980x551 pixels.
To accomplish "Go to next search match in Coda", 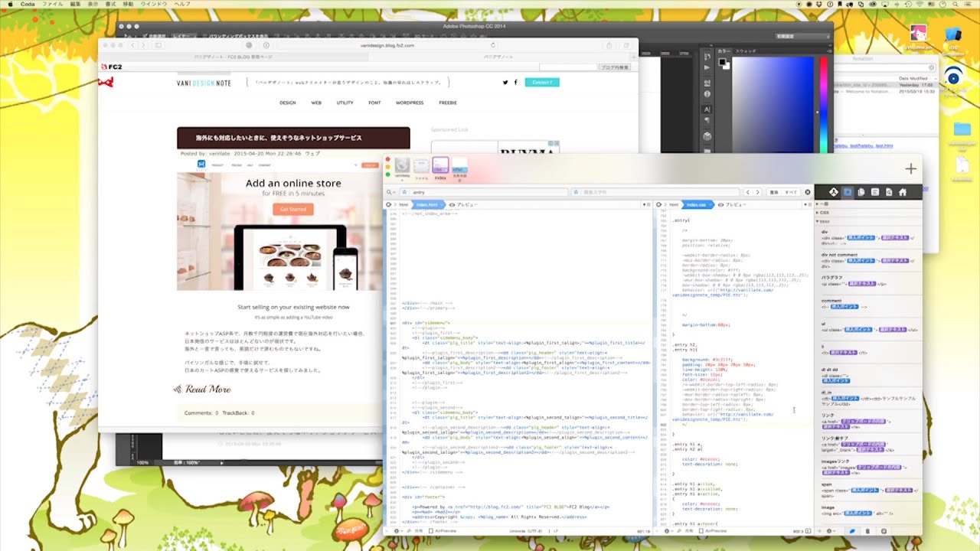I will tap(758, 192).
